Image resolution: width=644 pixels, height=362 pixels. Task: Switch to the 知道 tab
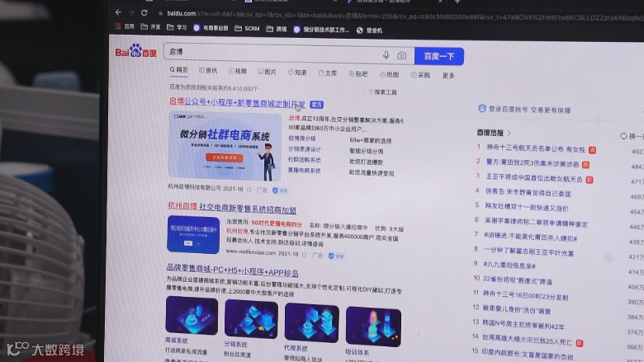[298, 73]
